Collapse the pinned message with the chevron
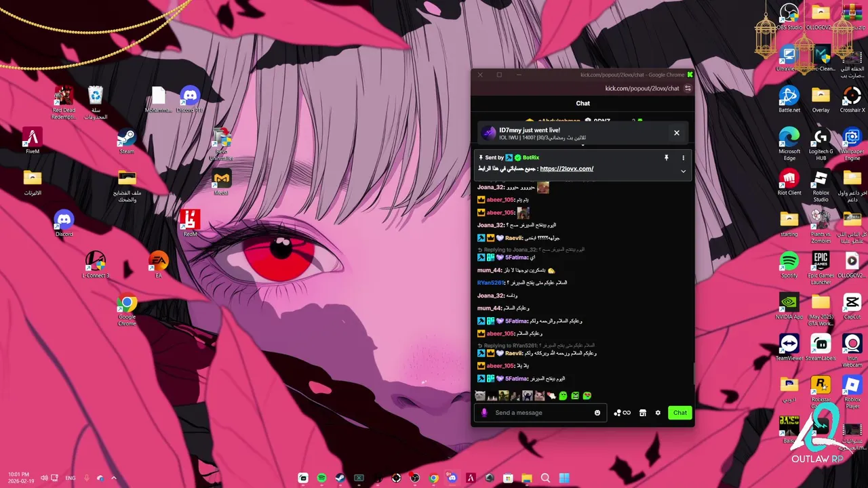 pyautogui.click(x=683, y=171)
